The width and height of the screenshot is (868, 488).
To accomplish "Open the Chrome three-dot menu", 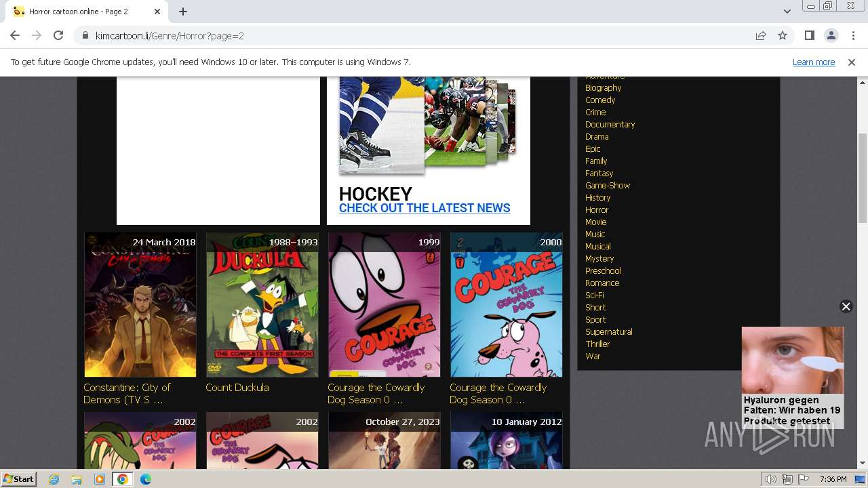I will pos(852,35).
